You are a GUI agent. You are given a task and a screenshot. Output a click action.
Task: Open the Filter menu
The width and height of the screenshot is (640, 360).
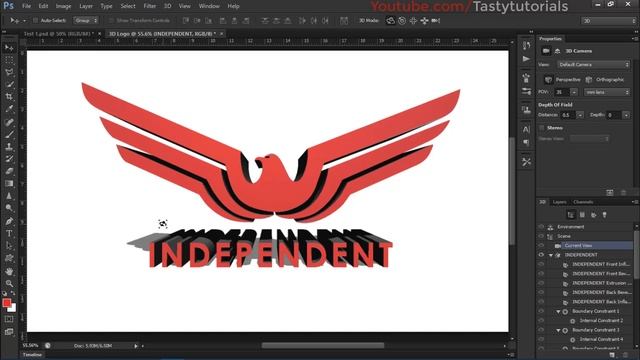149,6
